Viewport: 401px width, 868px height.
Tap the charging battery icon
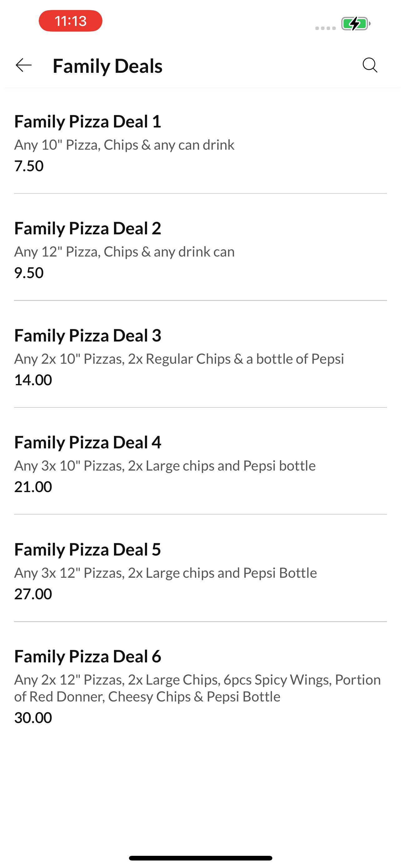pyautogui.click(x=355, y=23)
